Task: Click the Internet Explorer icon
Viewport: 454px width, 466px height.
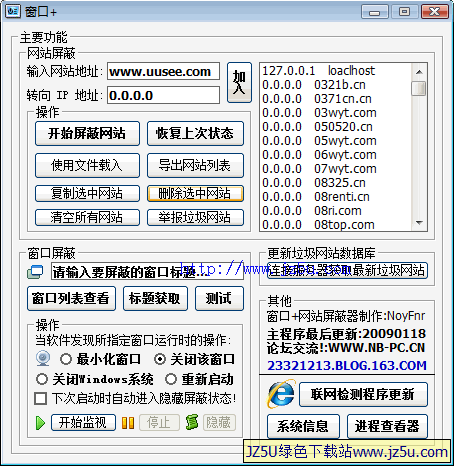Action: click(281, 394)
